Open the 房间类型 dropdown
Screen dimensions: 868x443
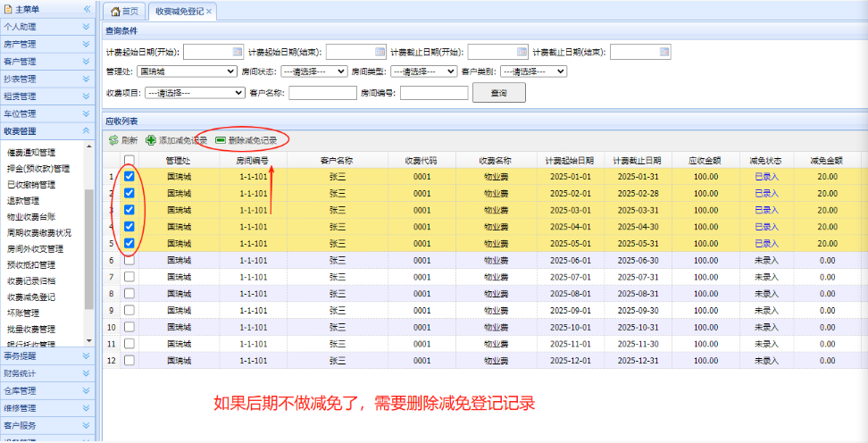tap(423, 71)
